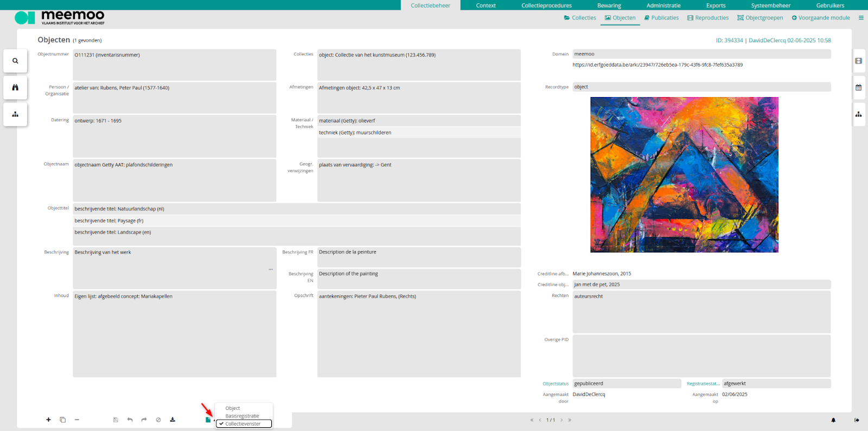Go to first record with double-left arrow
868x431 pixels.
tap(532, 420)
